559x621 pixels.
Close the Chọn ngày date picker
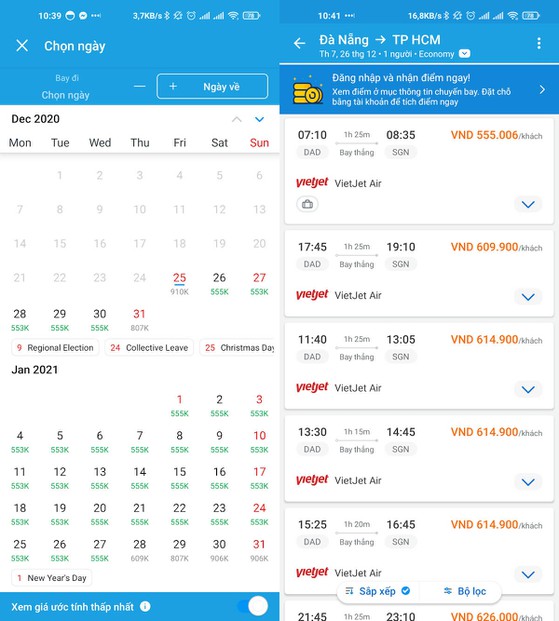22,46
